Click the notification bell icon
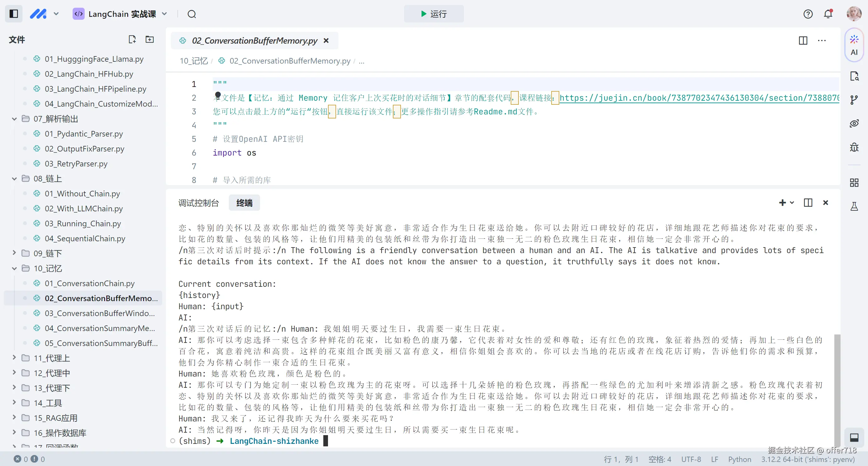Screen dimensions: 868x466 (x=828, y=14)
